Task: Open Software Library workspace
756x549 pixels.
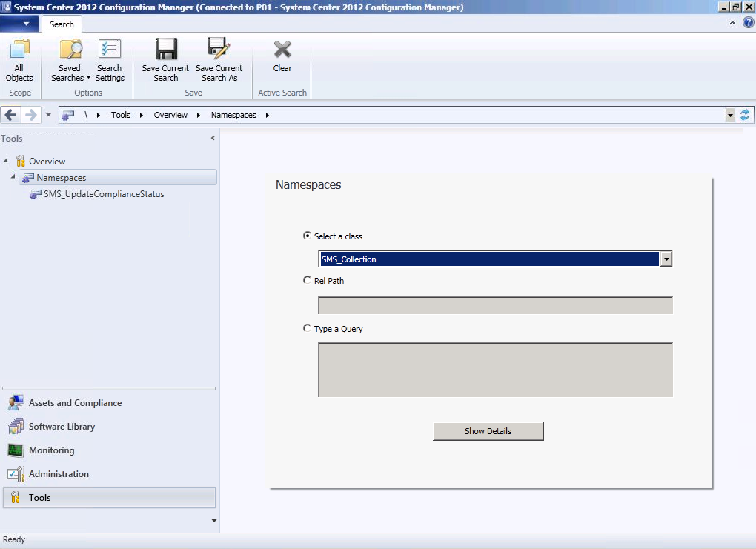Action: coord(109,427)
